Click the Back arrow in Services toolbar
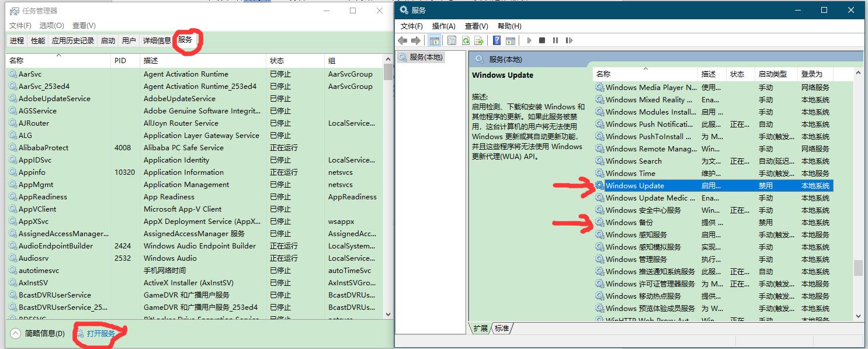 tap(402, 40)
